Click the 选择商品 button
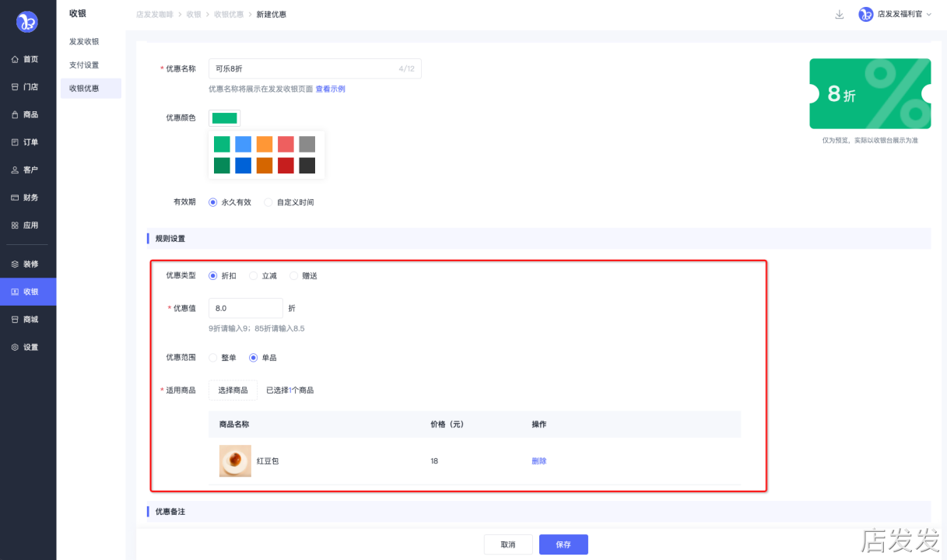 tap(233, 390)
